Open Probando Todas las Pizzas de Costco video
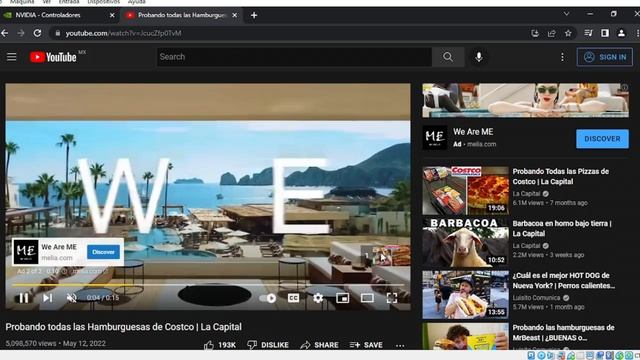The width and height of the screenshot is (640, 360). coord(560,176)
